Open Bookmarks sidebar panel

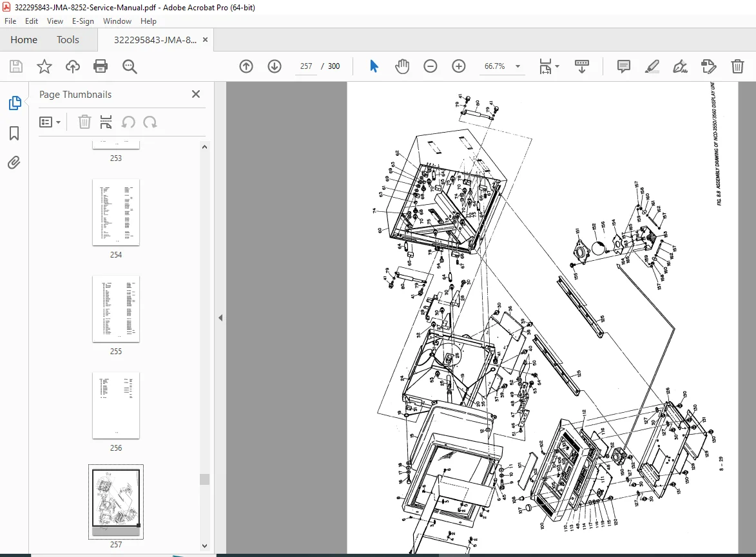pyautogui.click(x=14, y=133)
